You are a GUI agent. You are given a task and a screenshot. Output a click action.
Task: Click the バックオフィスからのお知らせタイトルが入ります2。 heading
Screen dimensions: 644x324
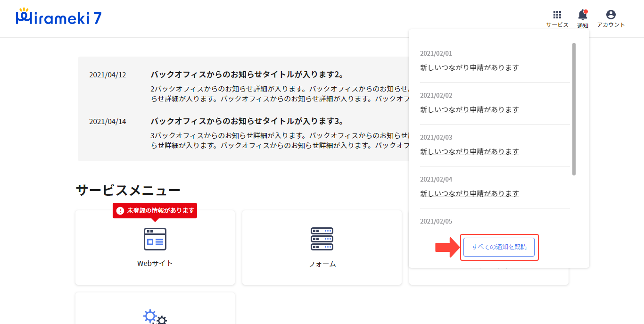[247, 75]
